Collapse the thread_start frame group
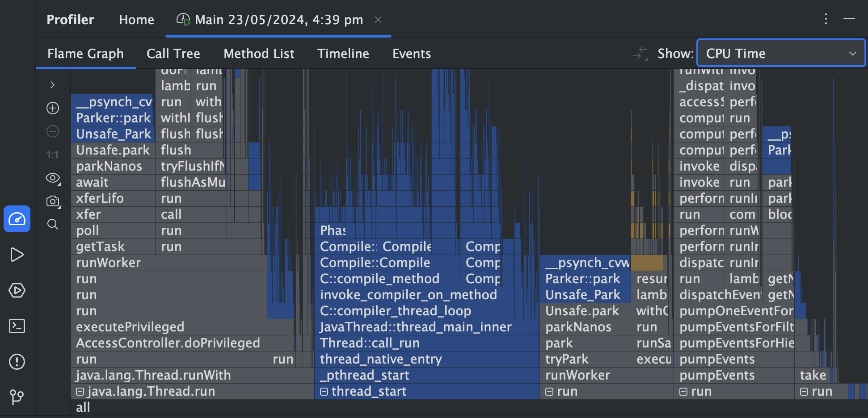This screenshot has width=868, height=418. click(324, 391)
